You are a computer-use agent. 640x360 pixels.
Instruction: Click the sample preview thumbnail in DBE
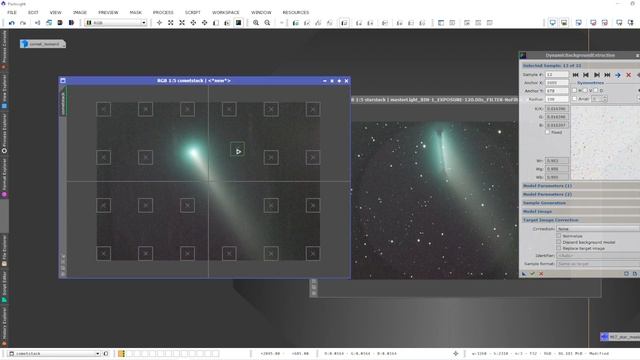point(605,143)
